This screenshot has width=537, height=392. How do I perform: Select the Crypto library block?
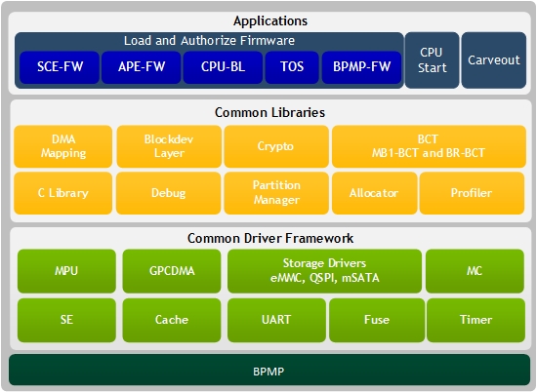coord(276,146)
